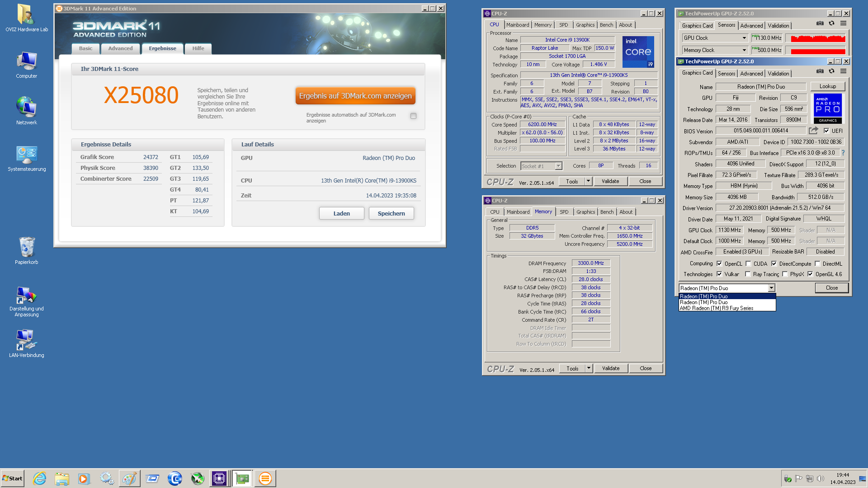This screenshot has height=488, width=868.
Task: Open Darstellung und Anpassung shortcut
Action: coord(26,302)
